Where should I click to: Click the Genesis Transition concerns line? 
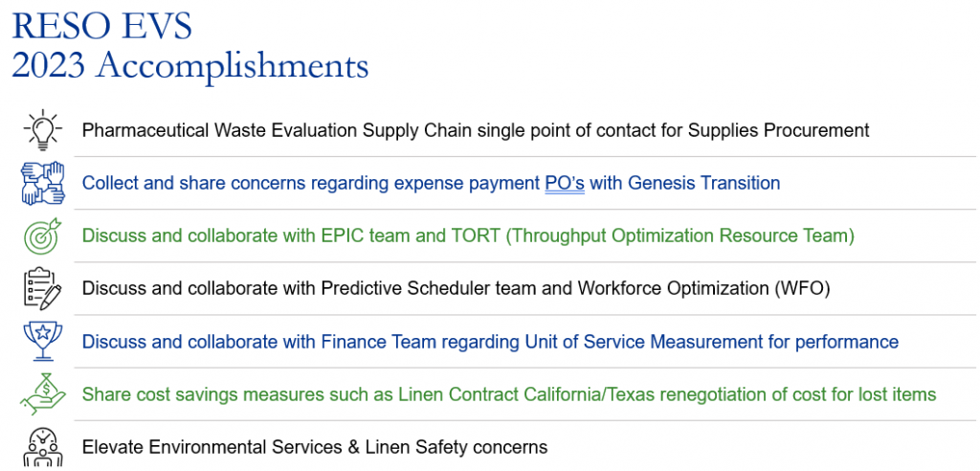[x=432, y=183]
